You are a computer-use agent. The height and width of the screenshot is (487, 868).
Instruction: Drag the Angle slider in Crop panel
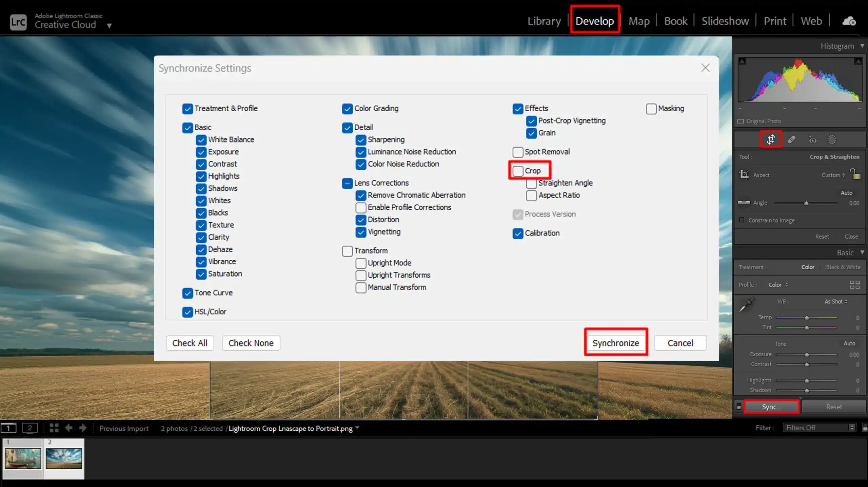coord(807,202)
